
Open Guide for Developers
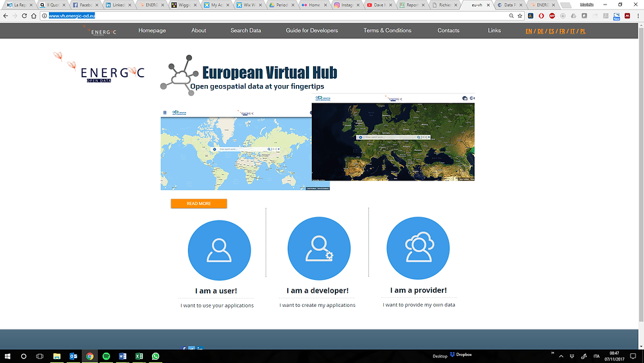[312, 30]
